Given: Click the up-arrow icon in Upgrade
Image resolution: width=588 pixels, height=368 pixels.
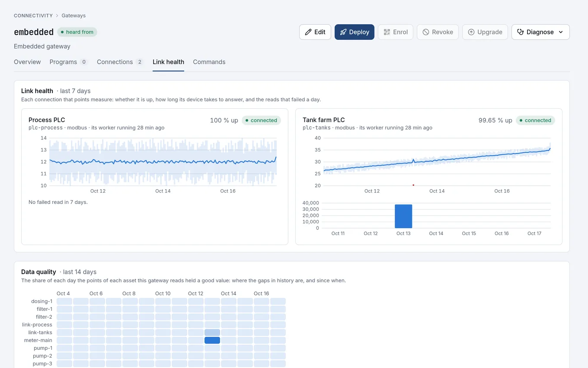Looking at the screenshot, I should pos(471,32).
